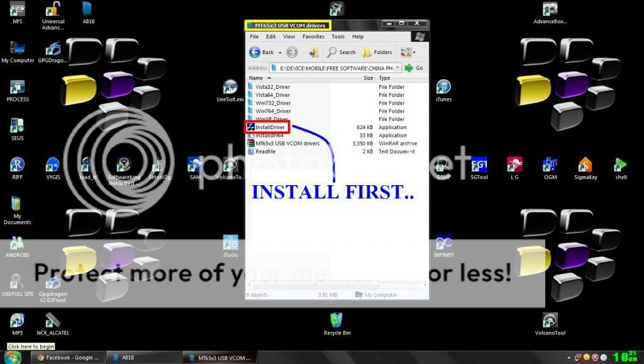Select the Win732_Driver folder

(269, 103)
